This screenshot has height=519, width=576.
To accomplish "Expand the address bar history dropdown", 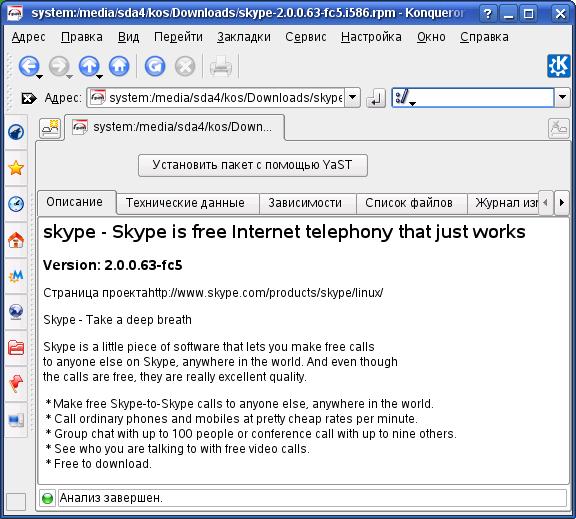I will click(x=352, y=97).
